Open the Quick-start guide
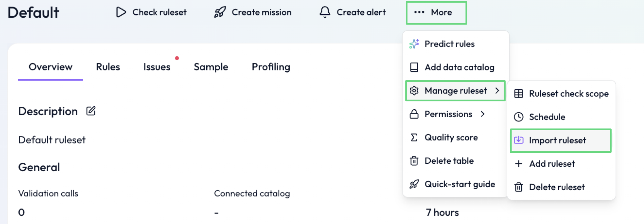644x224 pixels. 460,184
